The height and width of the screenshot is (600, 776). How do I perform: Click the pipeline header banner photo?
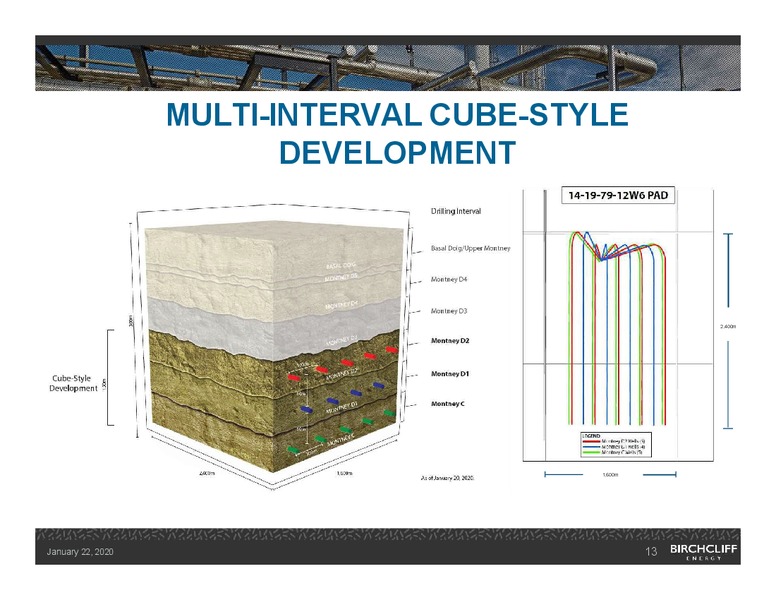pos(388,67)
